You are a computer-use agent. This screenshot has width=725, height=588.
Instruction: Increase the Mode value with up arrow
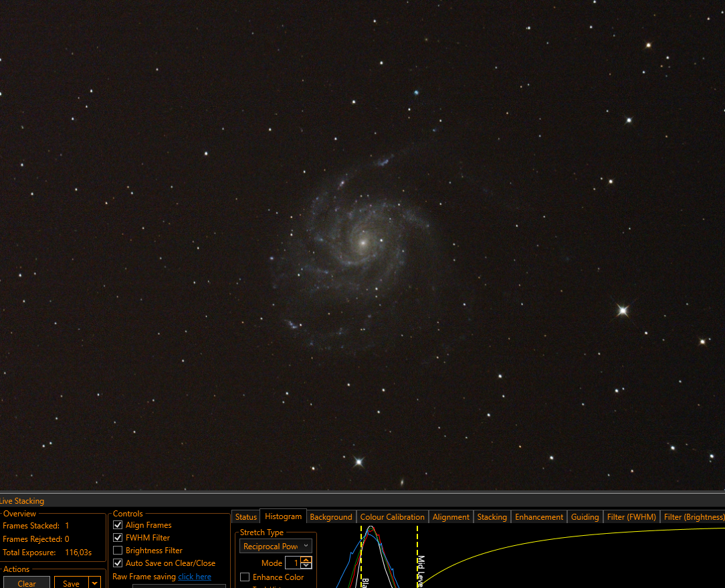[x=306, y=560]
